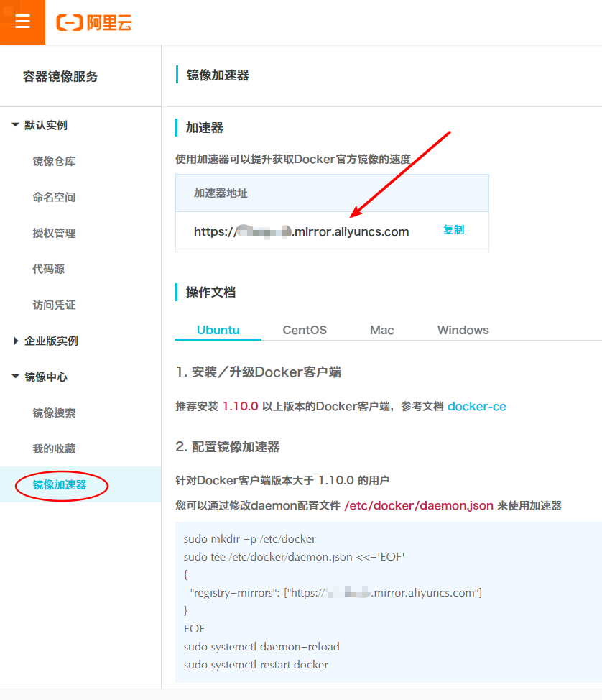Image resolution: width=602 pixels, height=700 pixels.
Task: Select the 企业版实例 label
Action: [51, 341]
